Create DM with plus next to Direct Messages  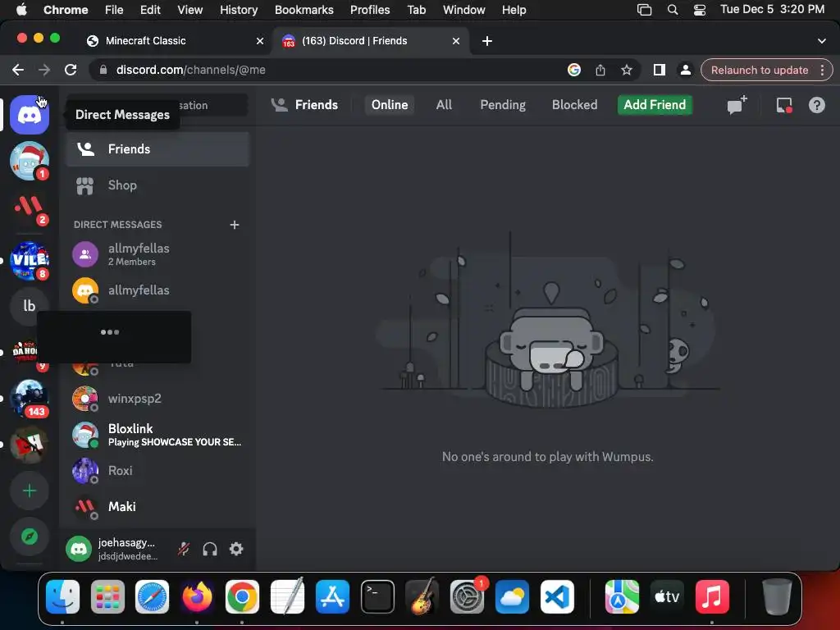(x=234, y=225)
